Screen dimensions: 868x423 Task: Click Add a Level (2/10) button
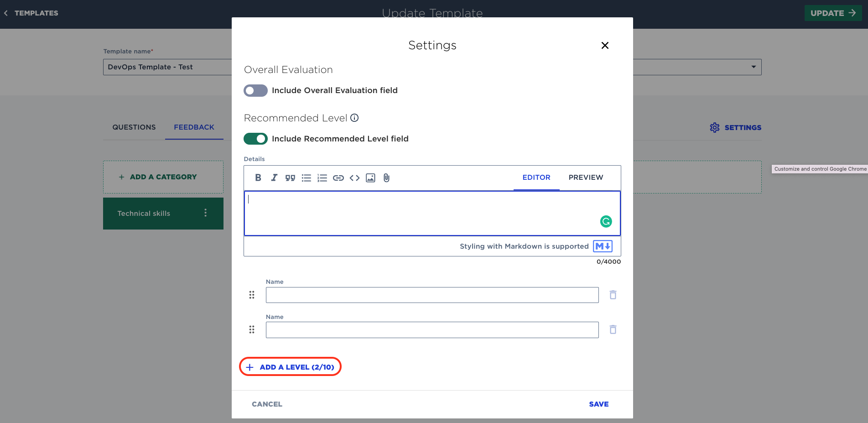pos(291,367)
